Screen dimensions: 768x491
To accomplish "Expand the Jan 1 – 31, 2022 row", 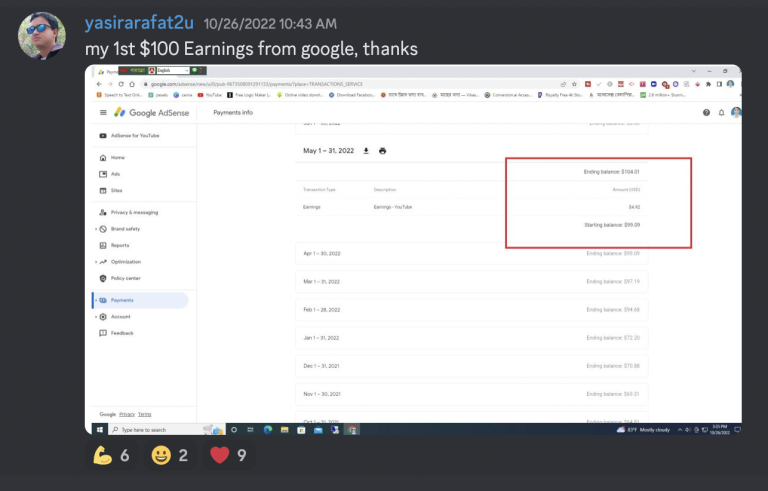I will (471, 338).
